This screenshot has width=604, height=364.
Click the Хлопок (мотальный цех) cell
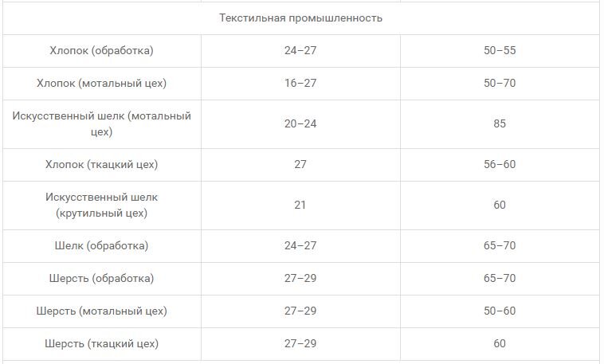102,84
